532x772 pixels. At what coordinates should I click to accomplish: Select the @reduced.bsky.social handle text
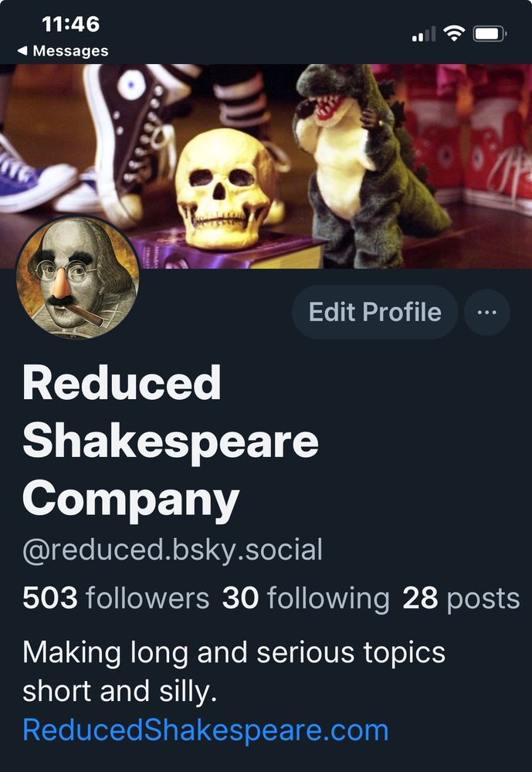[x=172, y=550]
